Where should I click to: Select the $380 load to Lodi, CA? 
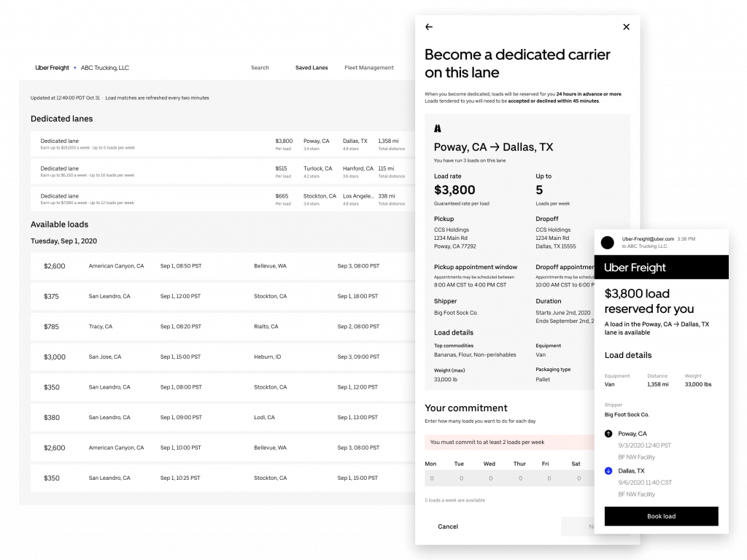coord(222,418)
